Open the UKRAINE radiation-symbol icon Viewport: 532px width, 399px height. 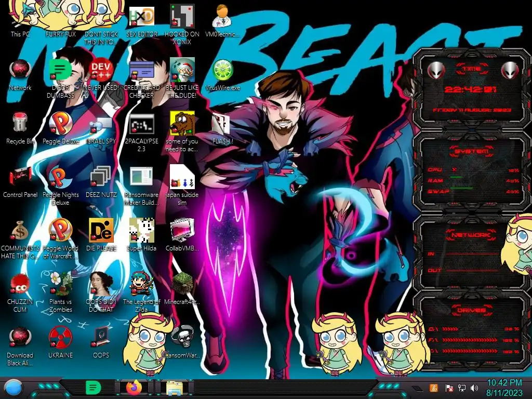[61, 342]
